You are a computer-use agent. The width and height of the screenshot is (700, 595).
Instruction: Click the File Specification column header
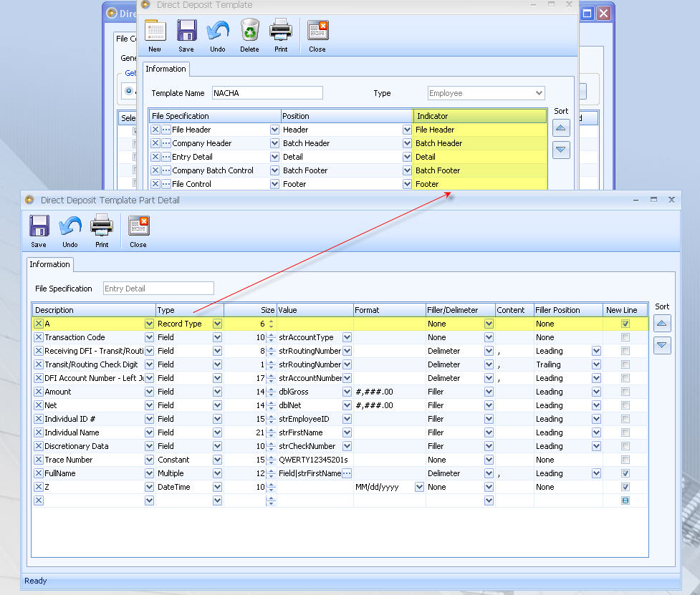(x=215, y=116)
